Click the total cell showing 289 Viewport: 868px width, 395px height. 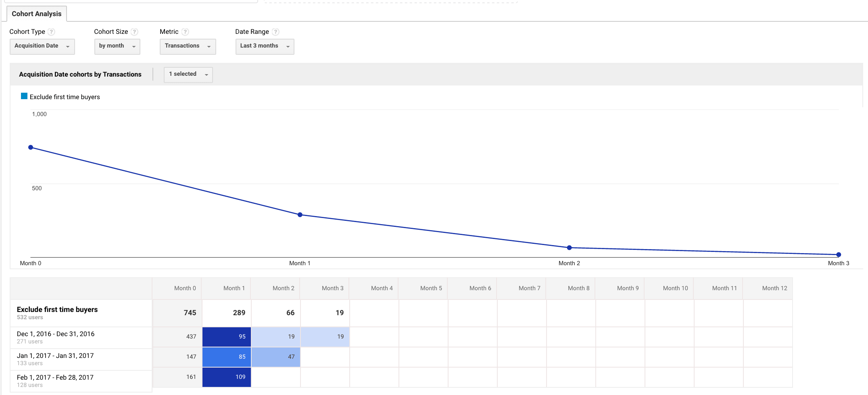[226, 313]
